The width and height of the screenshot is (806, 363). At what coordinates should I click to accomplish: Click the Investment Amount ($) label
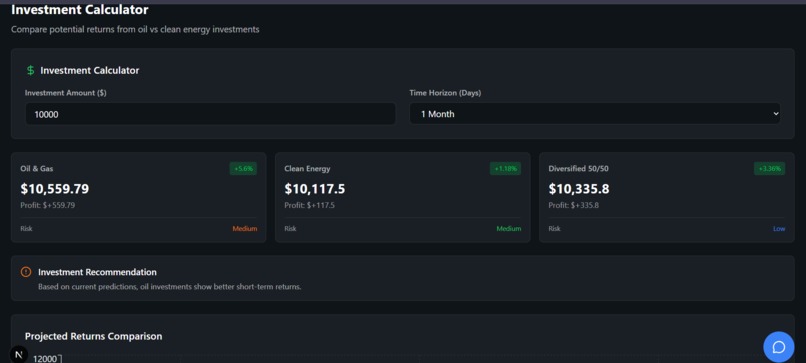66,93
